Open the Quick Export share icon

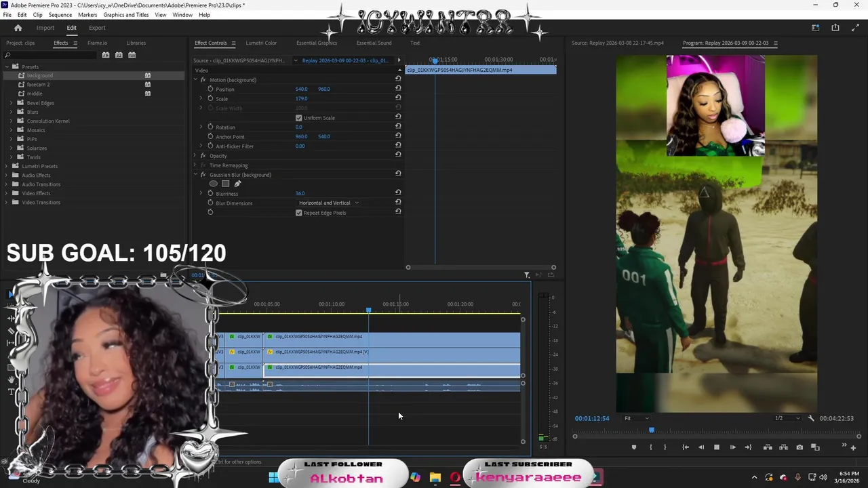pyautogui.click(x=835, y=28)
